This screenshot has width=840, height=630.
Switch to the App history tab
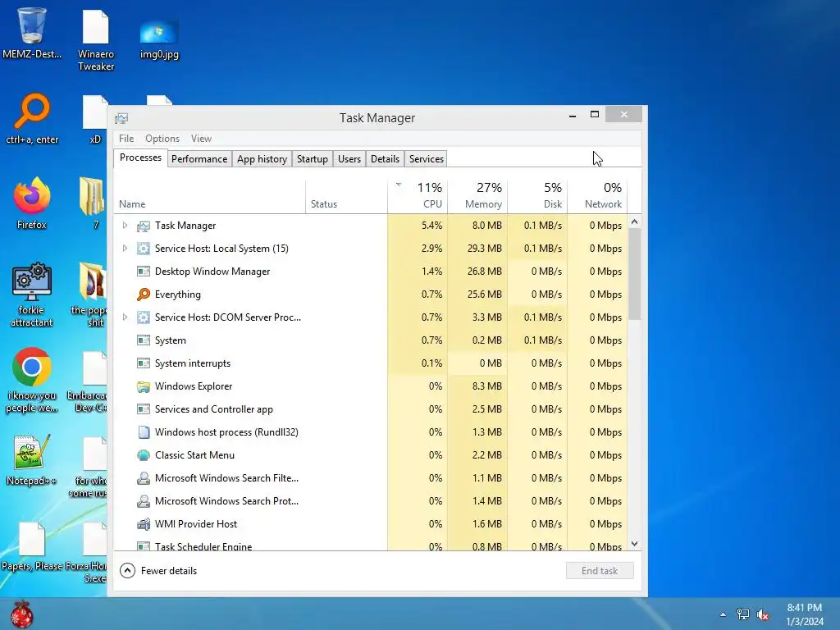click(262, 159)
